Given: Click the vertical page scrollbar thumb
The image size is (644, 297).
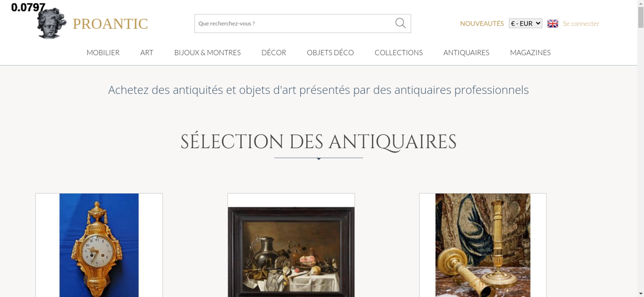Looking at the screenshot, I should 641,17.
